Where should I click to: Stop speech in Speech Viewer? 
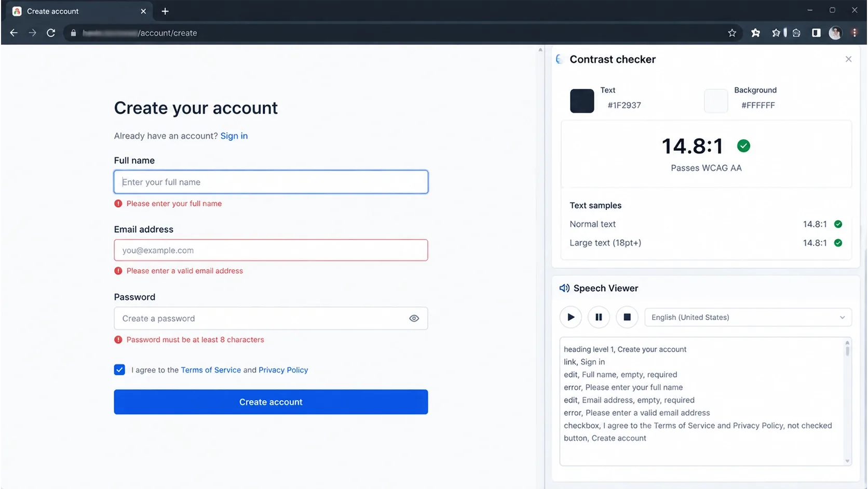[627, 317]
